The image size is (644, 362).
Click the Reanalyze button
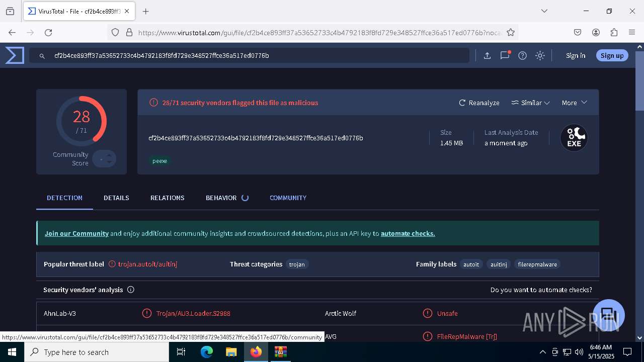point(479,103)
